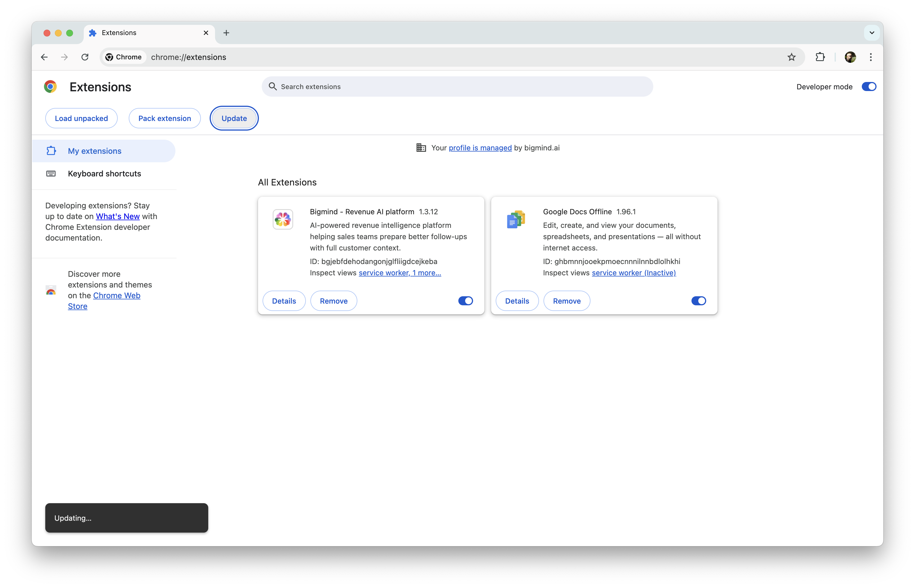Click the Google Docs Offline title

tap(577, 211)
